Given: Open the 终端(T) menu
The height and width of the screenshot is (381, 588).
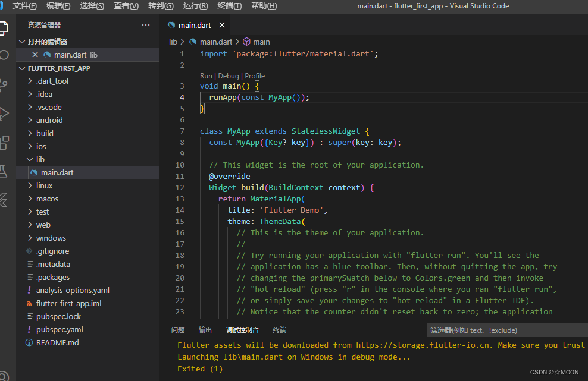Looking at the screenshot, I should pyautogui.click(x=230, y=6).
